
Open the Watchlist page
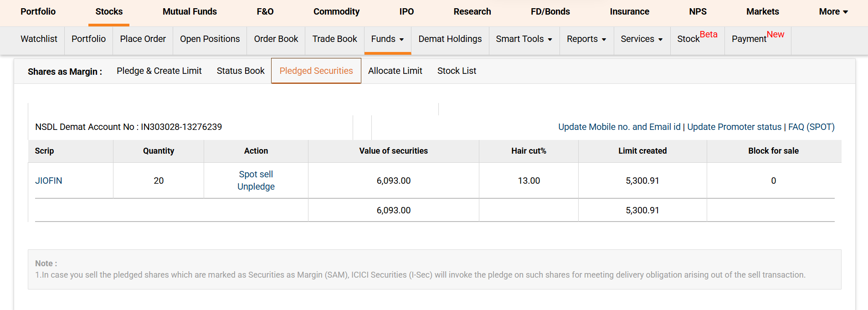tap(39, 39)
